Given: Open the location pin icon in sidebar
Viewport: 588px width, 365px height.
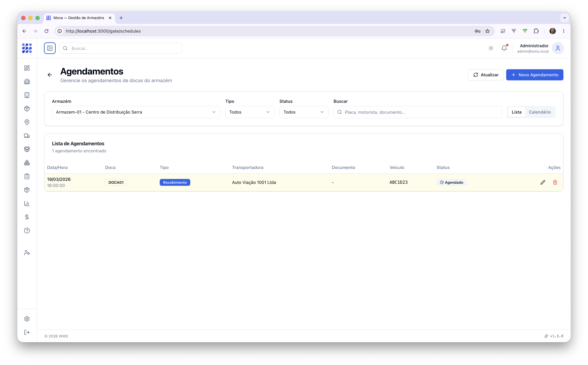Looking at the screenshot, I should tap(27, 122).
